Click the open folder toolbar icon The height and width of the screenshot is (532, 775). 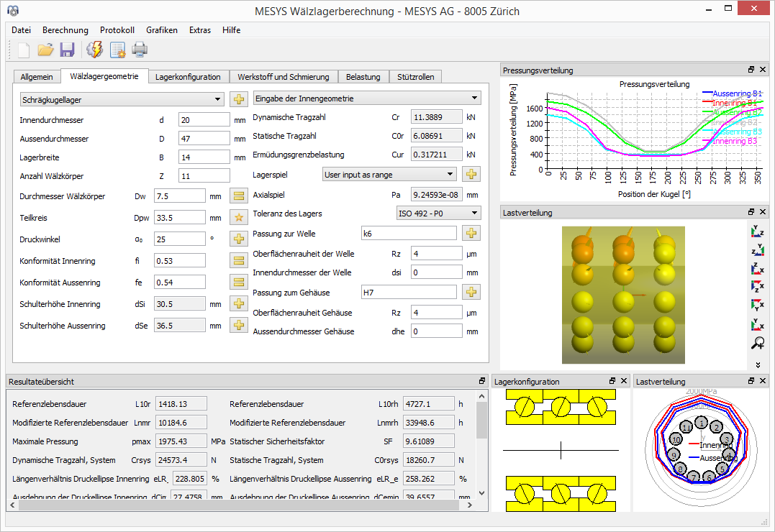point(45,50)
